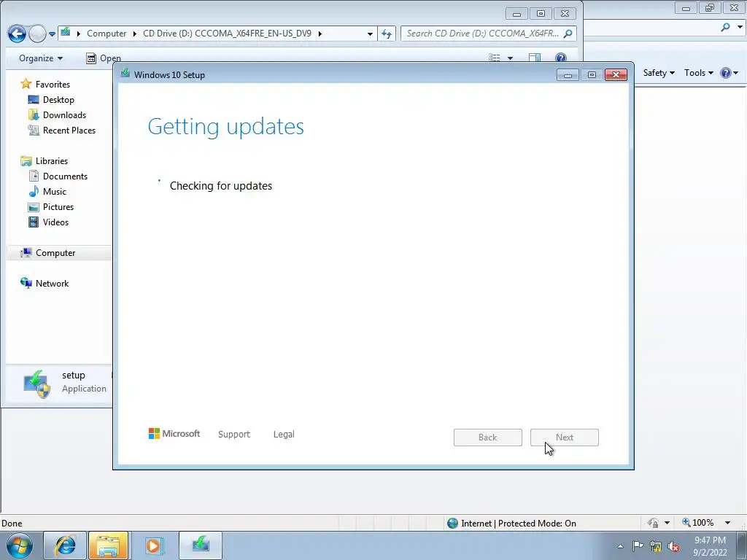Open the Support link in Setup
The width and height of the screenshot is (747, 560).
(x=234, y=435)
